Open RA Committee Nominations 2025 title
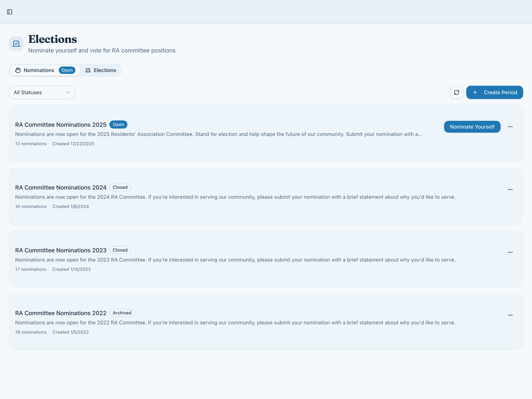The width and height of the screenshot is (532, 399). point(61,125)
